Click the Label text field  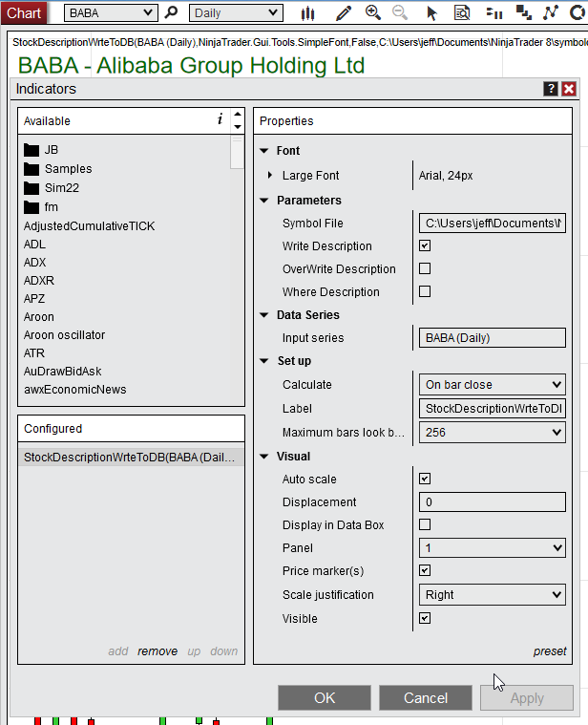click(493, 408)
